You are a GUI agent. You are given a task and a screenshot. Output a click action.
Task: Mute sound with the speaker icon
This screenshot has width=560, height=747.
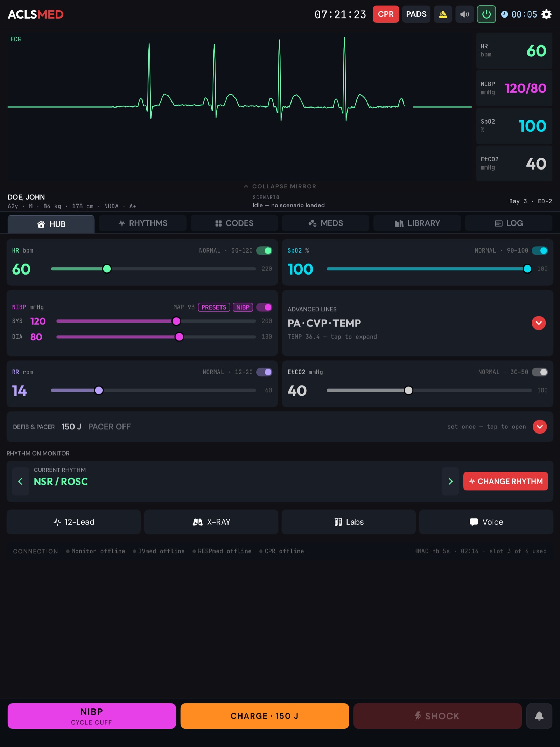pos(464,14)
